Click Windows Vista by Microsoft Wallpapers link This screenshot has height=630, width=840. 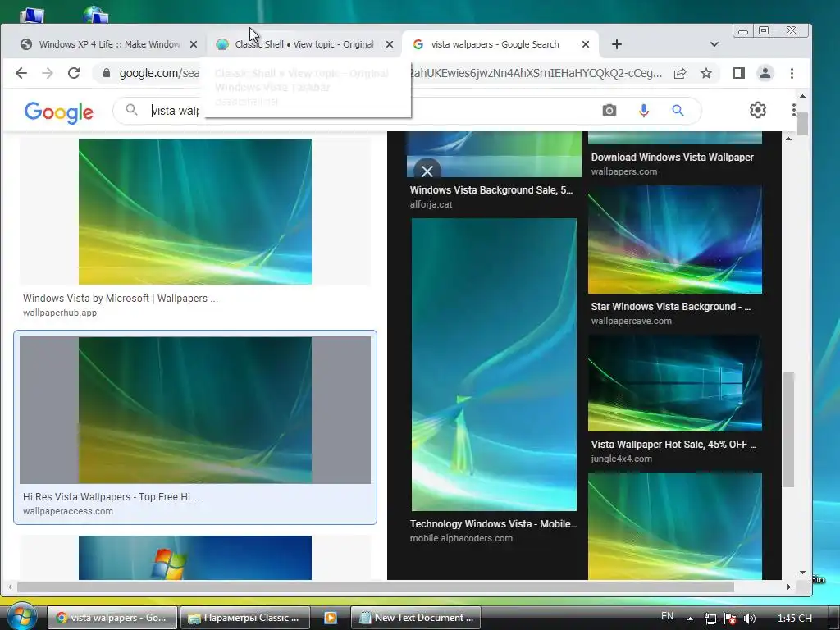(121, 299)
